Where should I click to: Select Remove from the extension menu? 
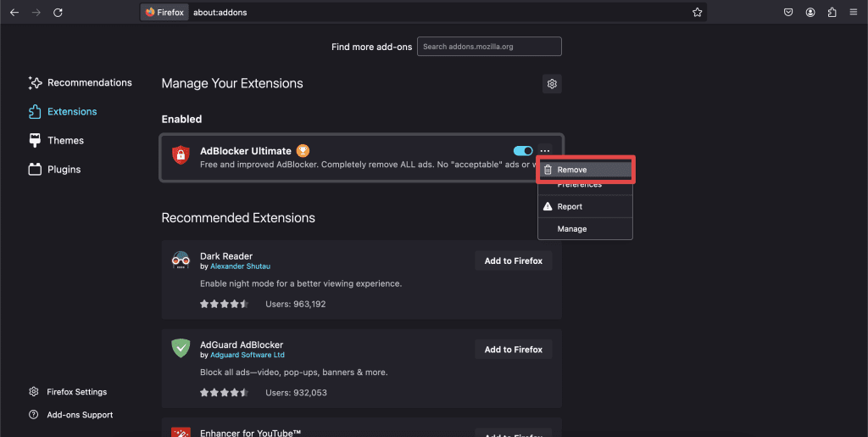[x=585, y=170]
